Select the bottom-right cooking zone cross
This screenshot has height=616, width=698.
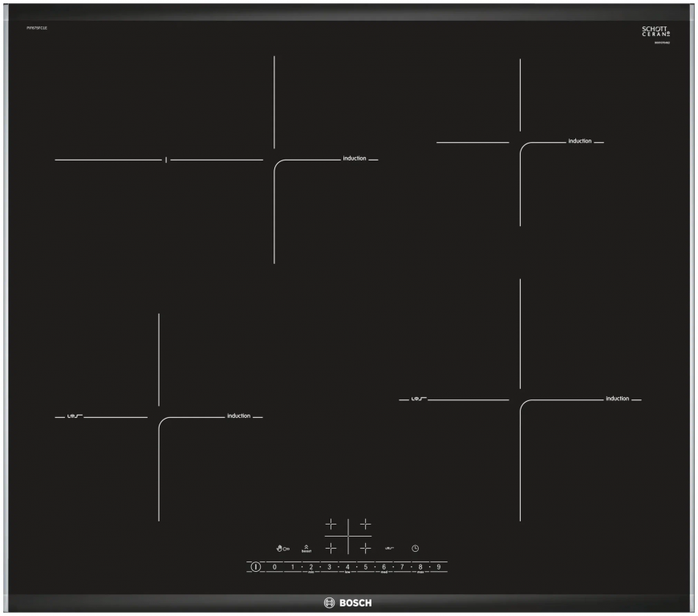(x=366, y=548)
